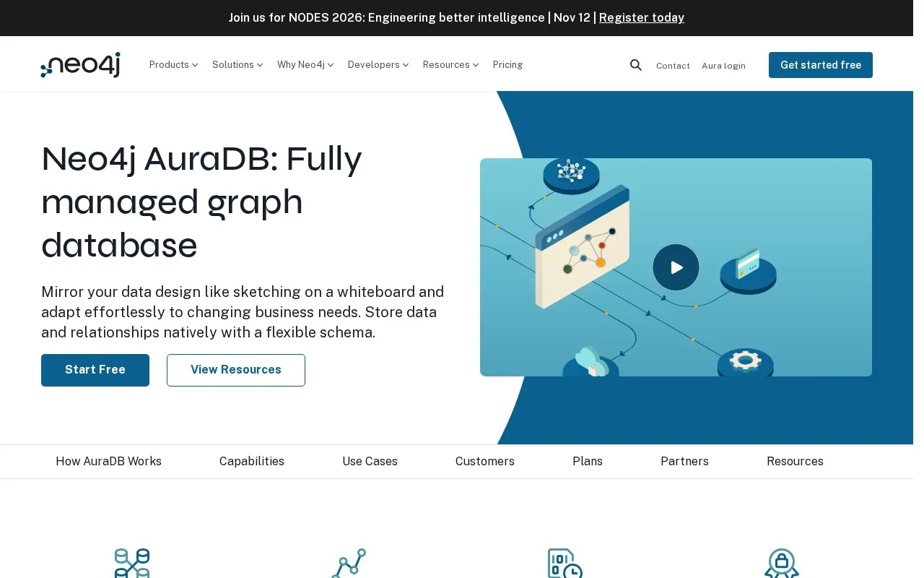Viewport: 924px width, 578px height.
Task: Switch to the Use Cases tab
Action: point(370,462)
